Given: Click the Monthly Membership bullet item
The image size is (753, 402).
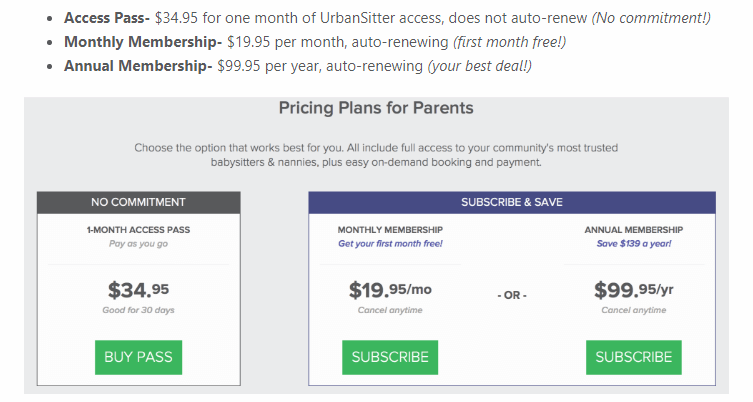Looking at the screenshot, I should [315, 42].
